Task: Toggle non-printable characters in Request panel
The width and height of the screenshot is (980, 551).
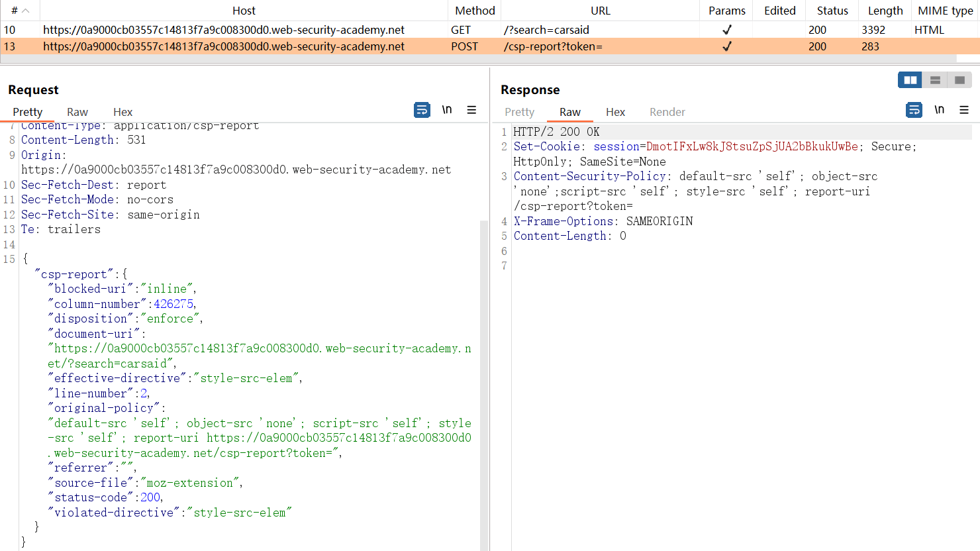Action: click(447, 110)
